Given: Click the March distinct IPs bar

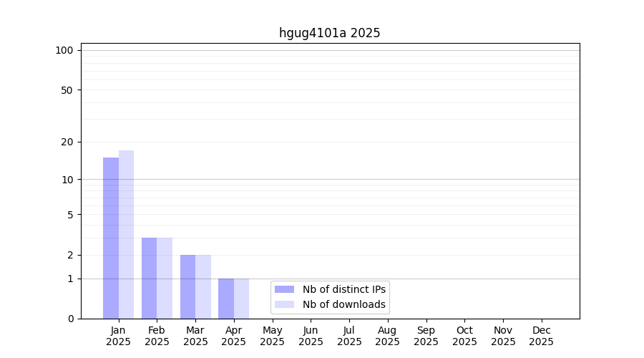Looking at the screenshot, I should (x=187, y=286).
